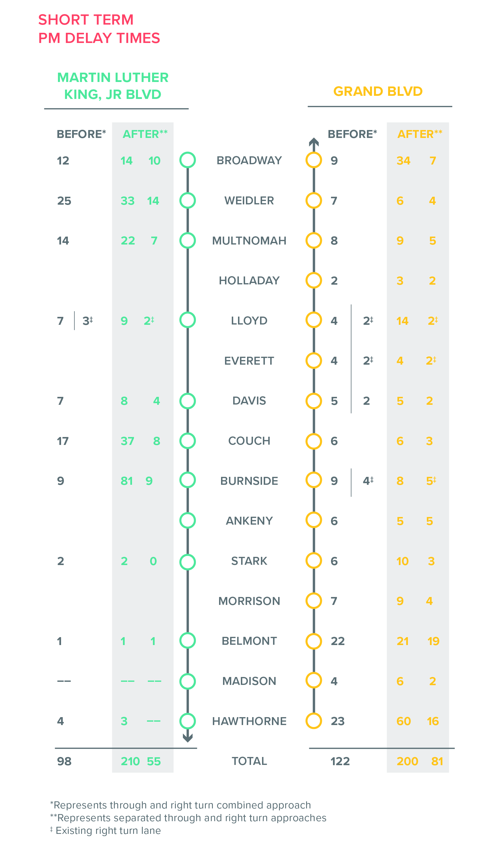
Task: Click the yellow circle marker at Holladay
Action: pyautogui.click(x=313, y=280)
